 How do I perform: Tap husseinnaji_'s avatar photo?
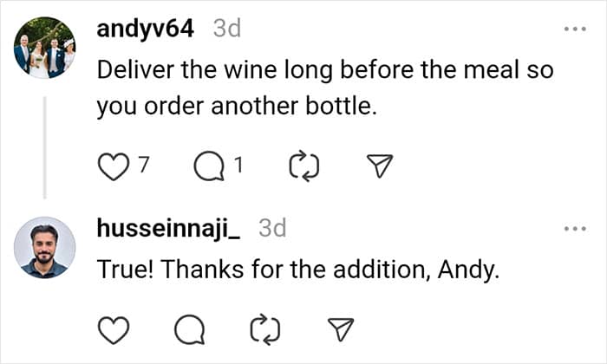coord(44,247)
